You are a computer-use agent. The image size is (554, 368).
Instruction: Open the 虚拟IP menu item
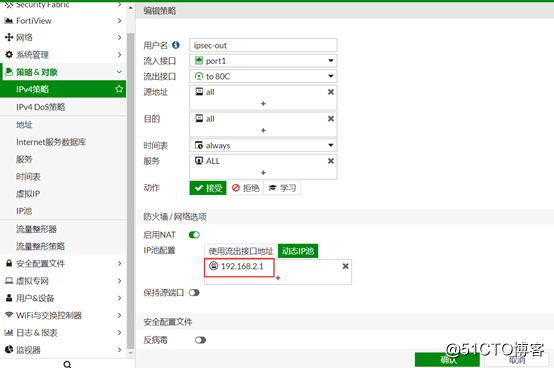pos(63,194)
